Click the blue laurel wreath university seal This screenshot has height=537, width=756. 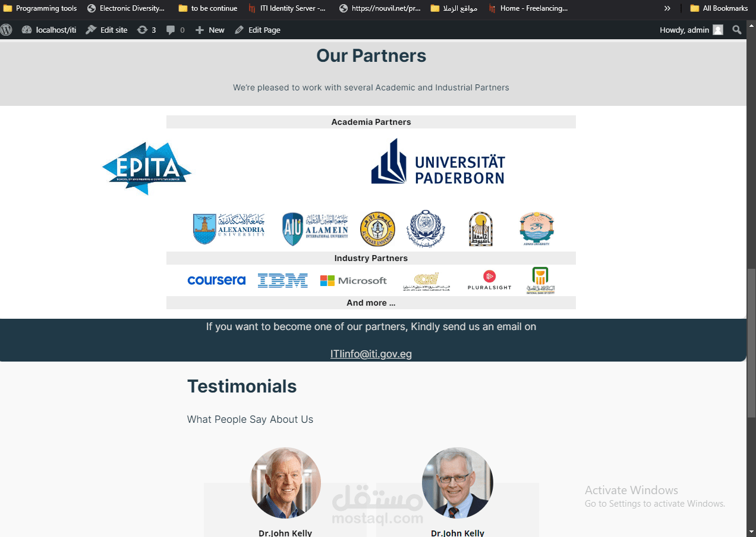click(425, 228)
